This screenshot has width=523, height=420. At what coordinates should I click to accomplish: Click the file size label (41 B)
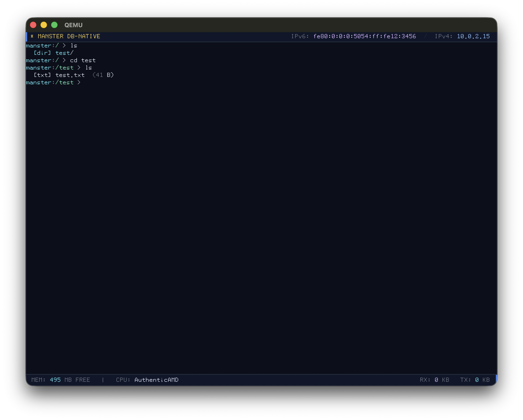click(103, 75)
